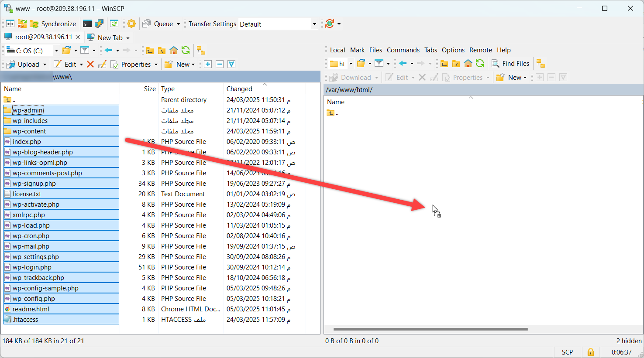Viewport: 644px width, 358px height.
Task: Select the readme.html file
Action: 61,309
